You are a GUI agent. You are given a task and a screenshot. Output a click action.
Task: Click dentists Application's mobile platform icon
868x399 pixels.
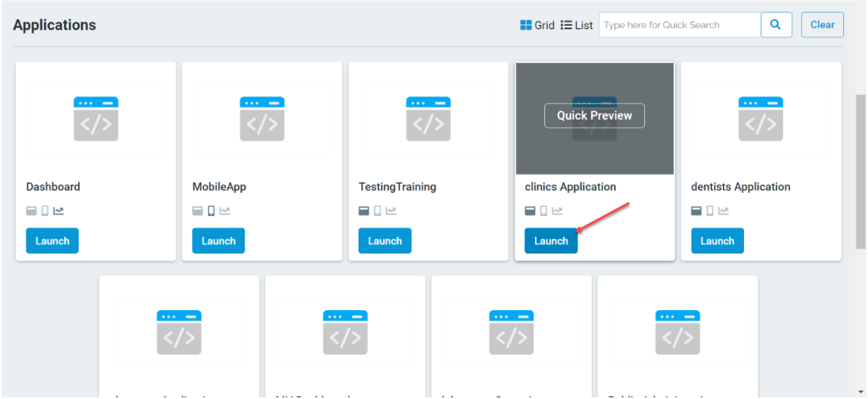[x=710, y=210]
